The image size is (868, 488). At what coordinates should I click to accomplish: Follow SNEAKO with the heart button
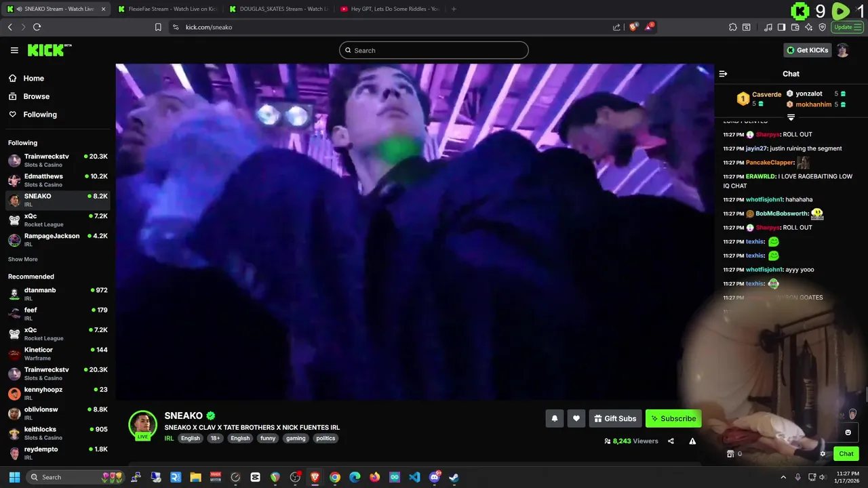[576, 418]
